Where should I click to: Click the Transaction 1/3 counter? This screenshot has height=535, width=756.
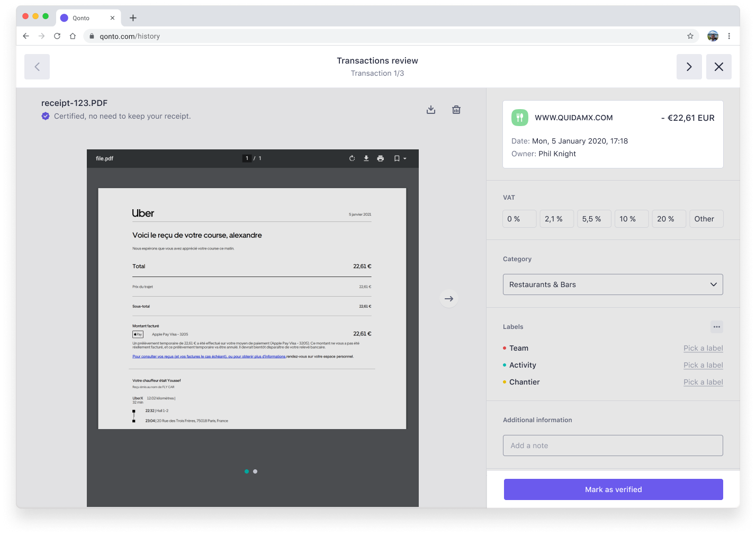377,73
